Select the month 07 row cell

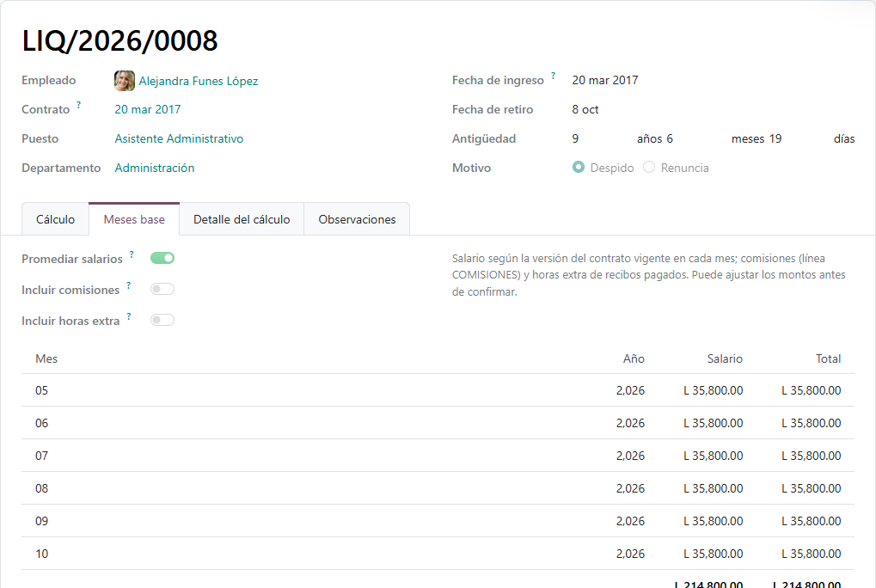tap(42, 456)
